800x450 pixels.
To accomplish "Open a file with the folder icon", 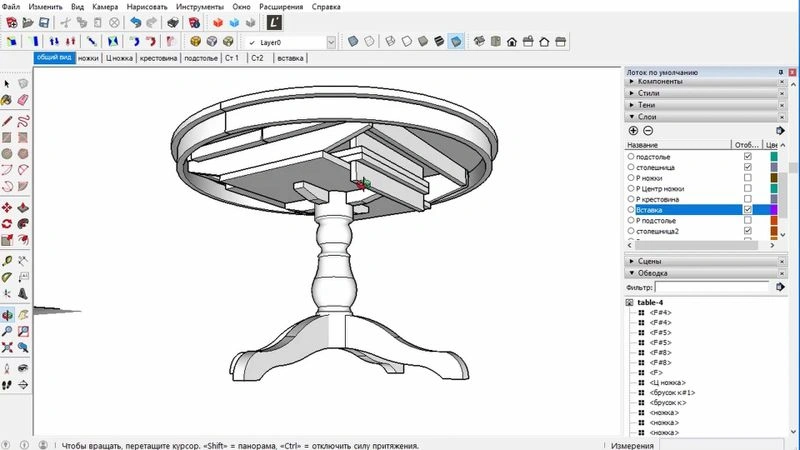I will (28, 22).
